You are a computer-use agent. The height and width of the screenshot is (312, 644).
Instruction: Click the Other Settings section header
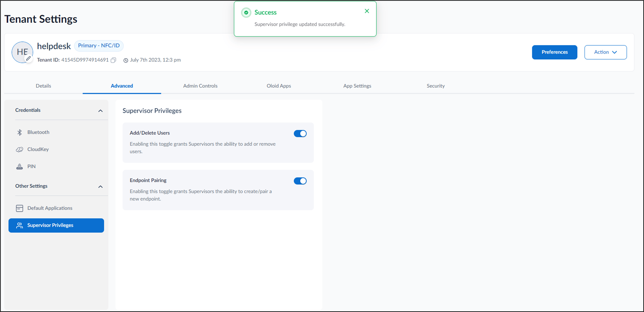(31, 186)
